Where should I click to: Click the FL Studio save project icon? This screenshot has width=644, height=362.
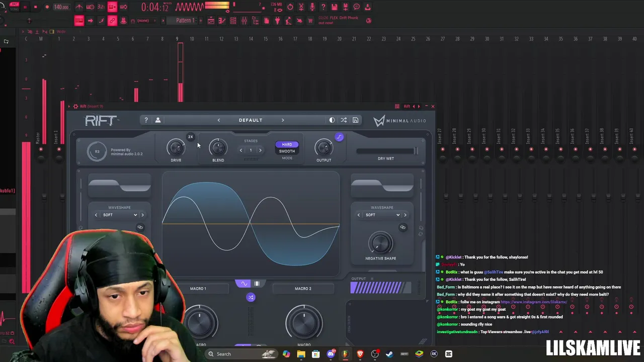click(x=335, y=7)
